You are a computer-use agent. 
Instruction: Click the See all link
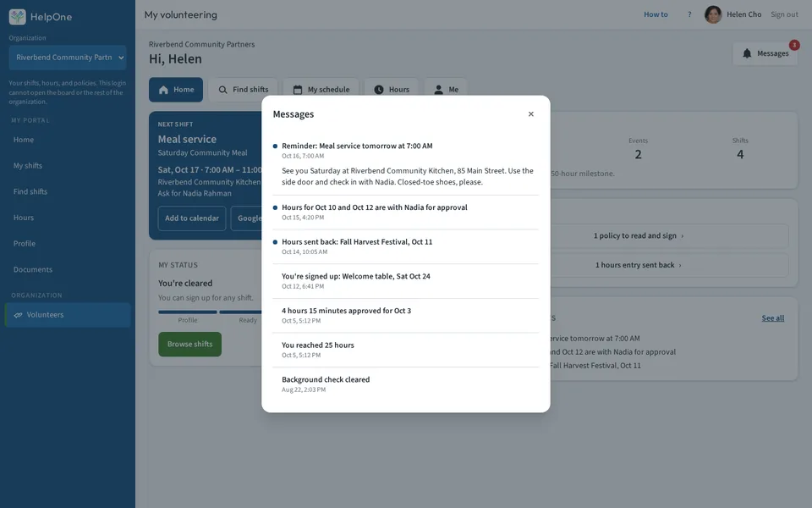click(772, 318)
